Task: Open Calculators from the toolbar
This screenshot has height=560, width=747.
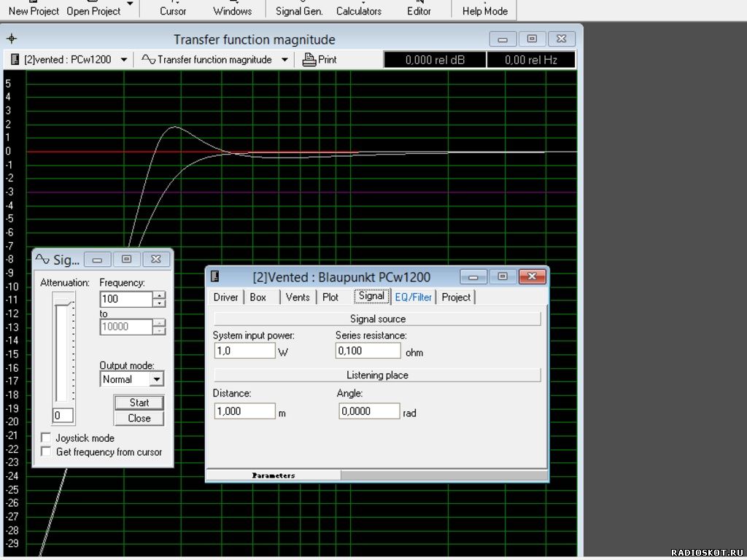Action: coord(359,9)
